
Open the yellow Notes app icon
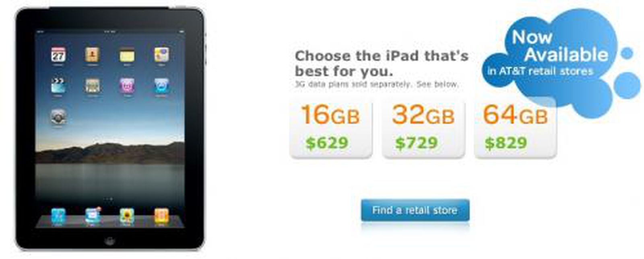(x=127, y=55)
